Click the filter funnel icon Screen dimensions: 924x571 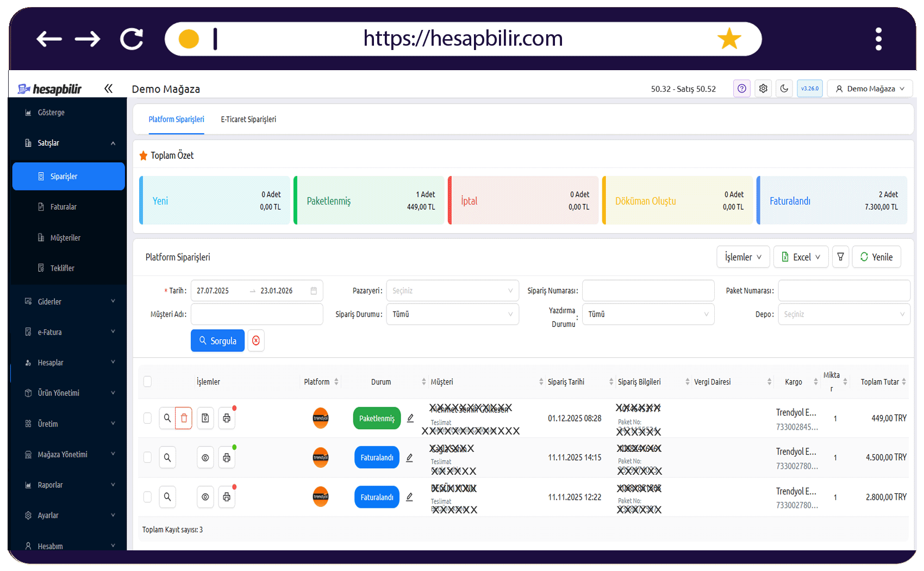point(840,257)
